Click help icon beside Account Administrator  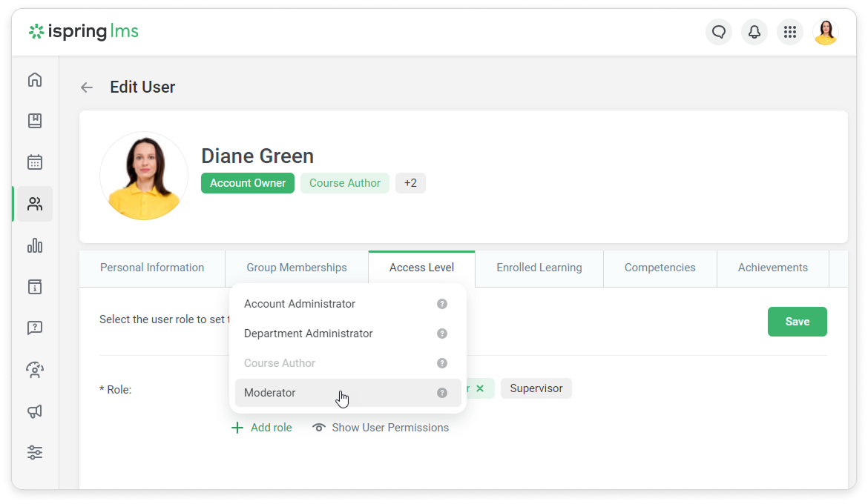point(442,304)
